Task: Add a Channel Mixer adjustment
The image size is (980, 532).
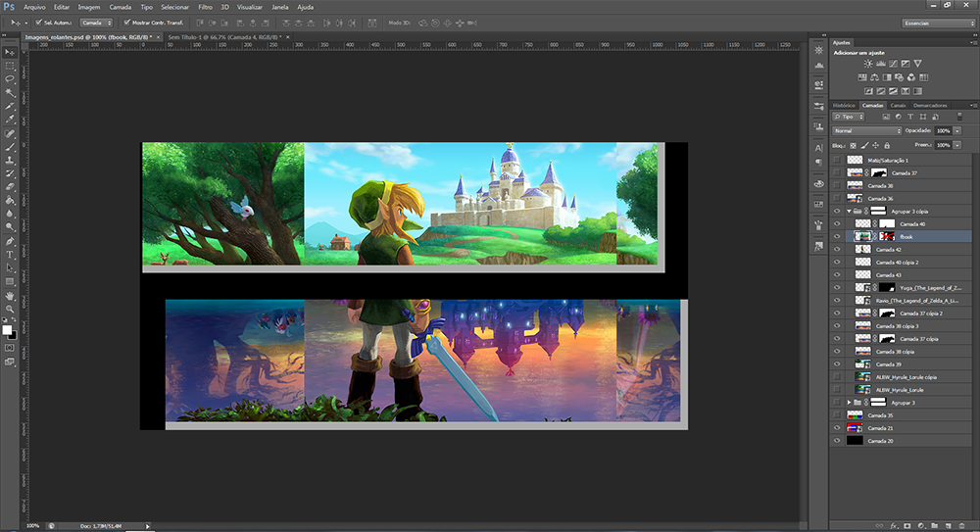Action: 911,77
